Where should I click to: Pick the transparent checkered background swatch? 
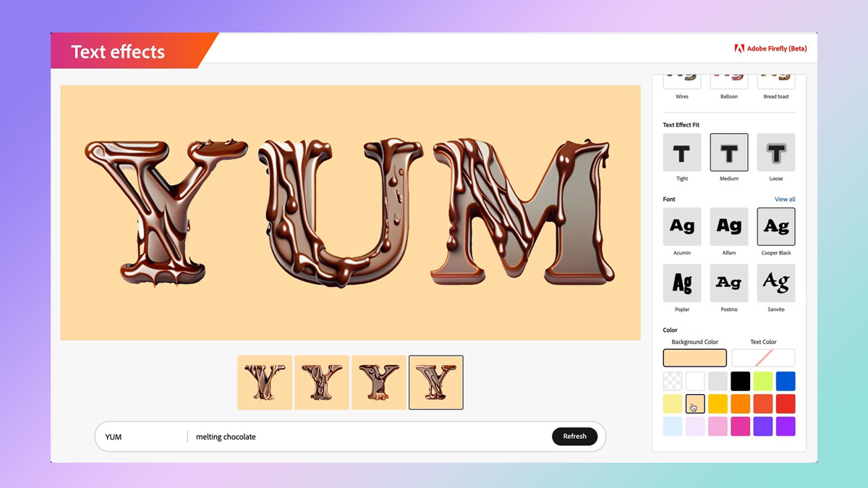(673, 381)
